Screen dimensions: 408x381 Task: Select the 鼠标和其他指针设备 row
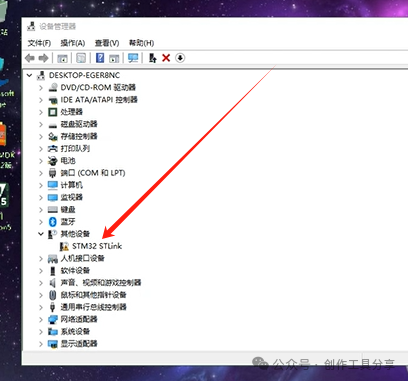[93, 295]
